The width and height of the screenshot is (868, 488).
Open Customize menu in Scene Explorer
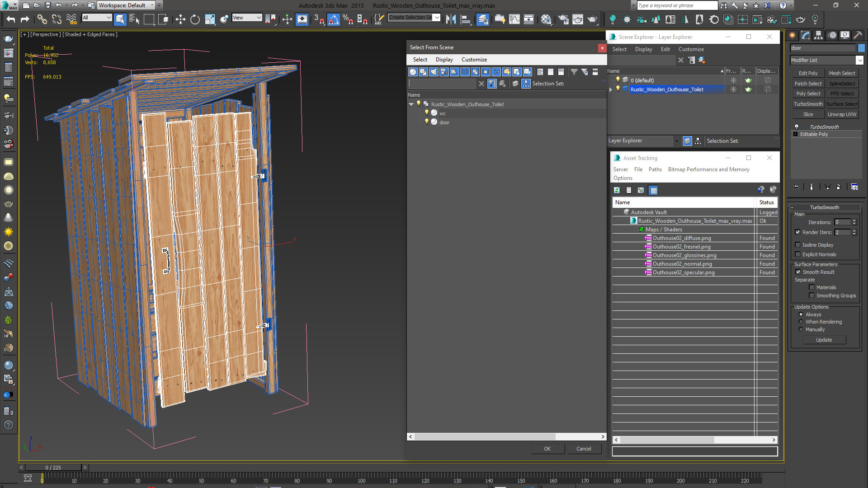[691, 49]
